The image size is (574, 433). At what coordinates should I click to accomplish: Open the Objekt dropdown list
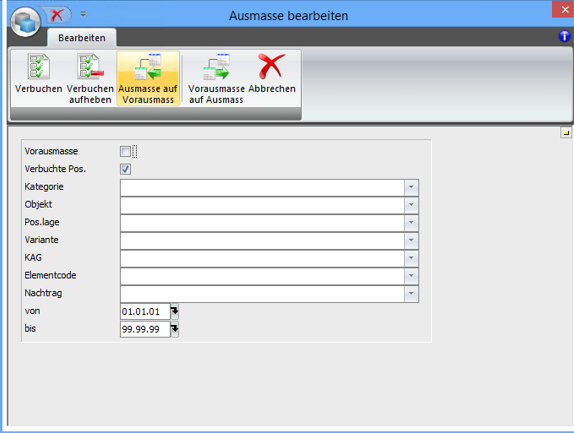click(411, 205)
